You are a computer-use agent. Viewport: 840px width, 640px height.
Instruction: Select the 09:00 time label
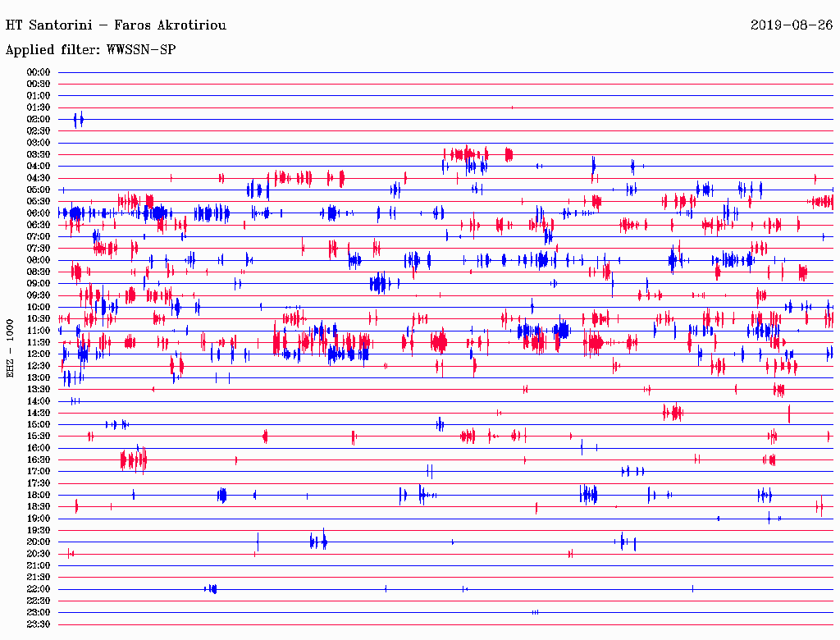coord(38,284)
